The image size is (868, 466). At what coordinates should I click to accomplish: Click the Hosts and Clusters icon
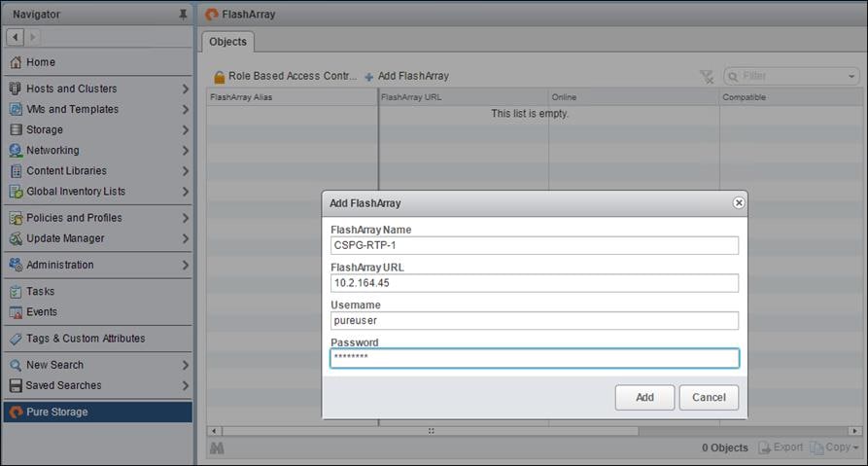coord(16,89)
